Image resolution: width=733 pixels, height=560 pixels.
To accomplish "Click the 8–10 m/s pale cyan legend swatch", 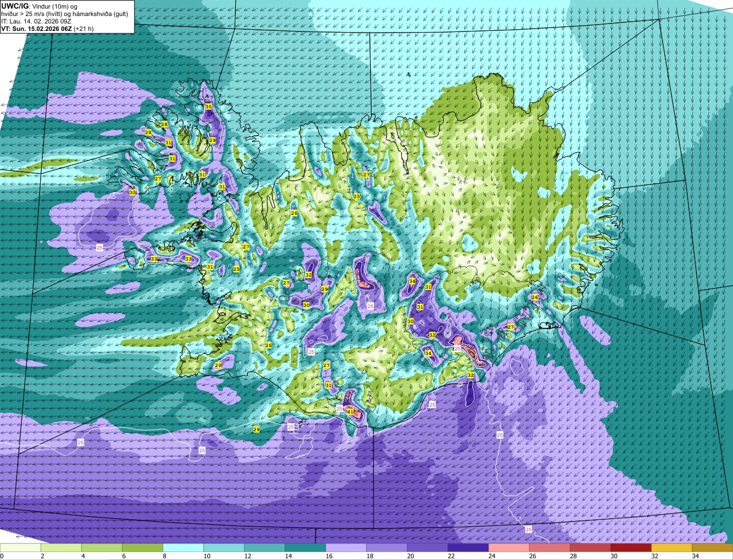I will (183, 547).
